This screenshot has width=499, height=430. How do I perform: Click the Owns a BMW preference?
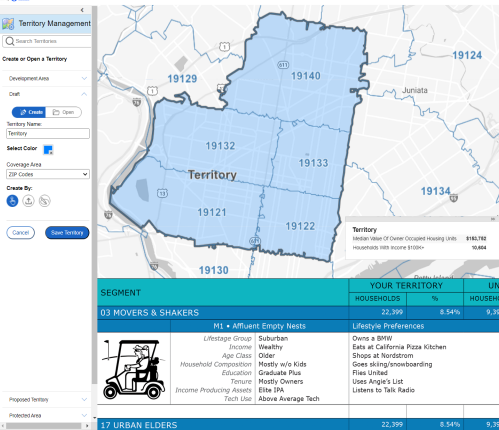tap(372, 338)
